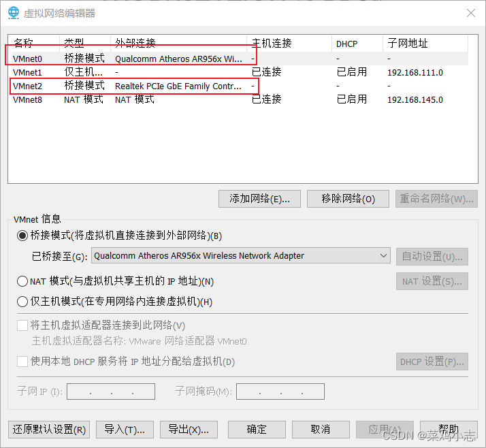Select the VMnet2 row
486x448 pixels.
tap(240, 86)
